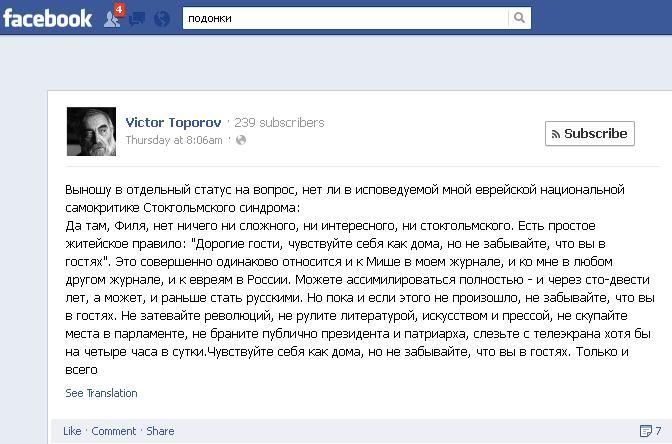672x444 pixels.
Task: Click the Facebook logo
Action: (x=47, y=18)
